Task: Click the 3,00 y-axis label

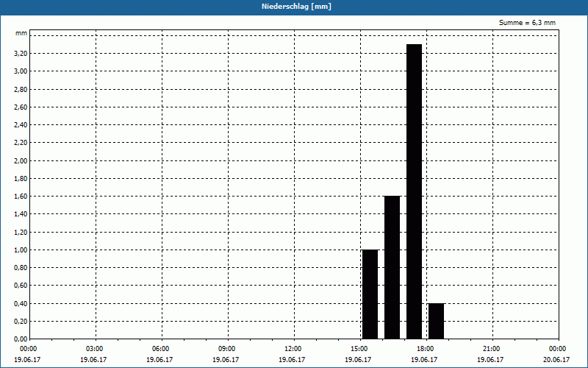Action: tap(21, 71)
